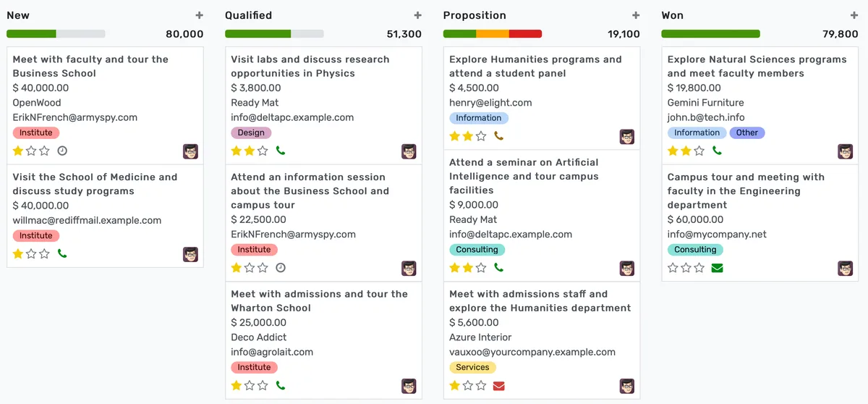868x404 pixels.
Task: Toggle first star on Engineering department card
Action: (x=673, y=269)
